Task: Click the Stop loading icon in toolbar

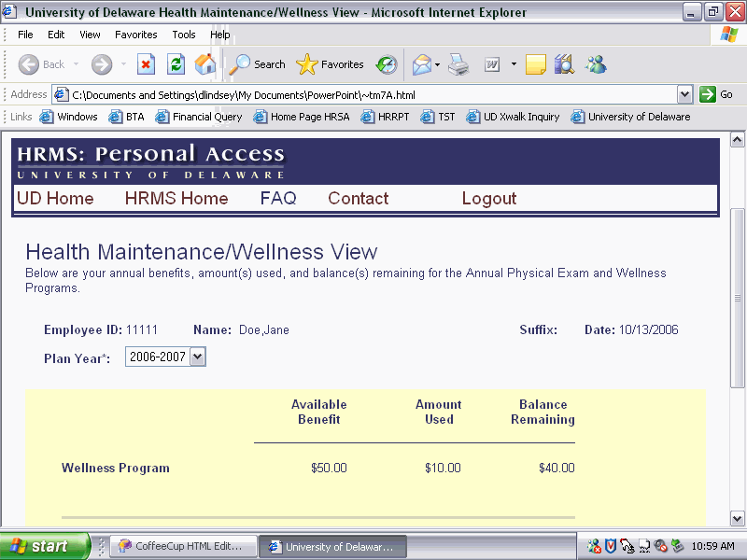Action: click(146, 64)
